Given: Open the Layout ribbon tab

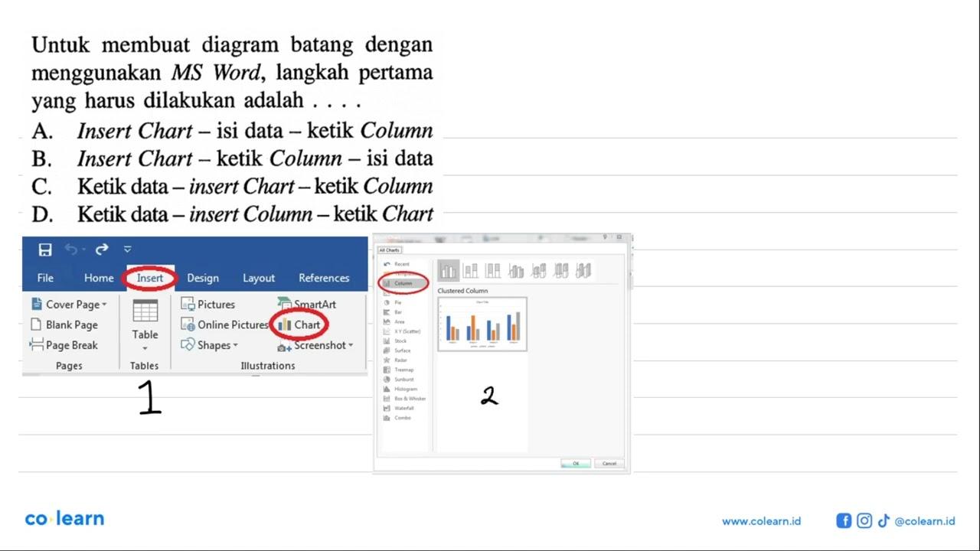Looking at the screenshot, I should [x=259, y=278].
